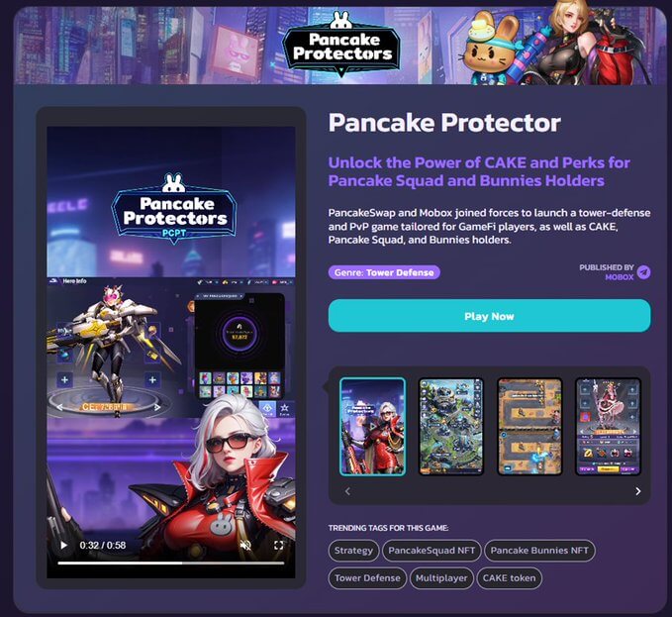The image size is (672, 617).
Task: Select the hero equipment screen thumbnail
Action: click(x=608, y=427)
